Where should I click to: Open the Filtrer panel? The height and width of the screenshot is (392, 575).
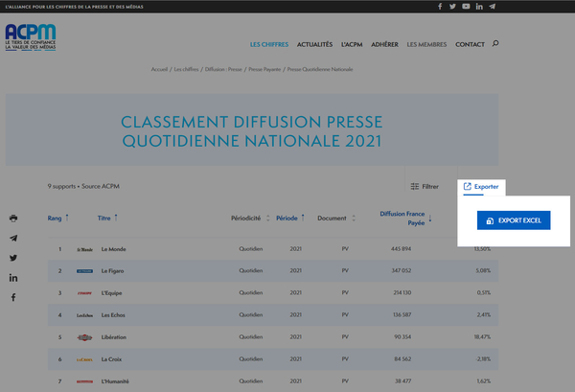coord(425,186)
